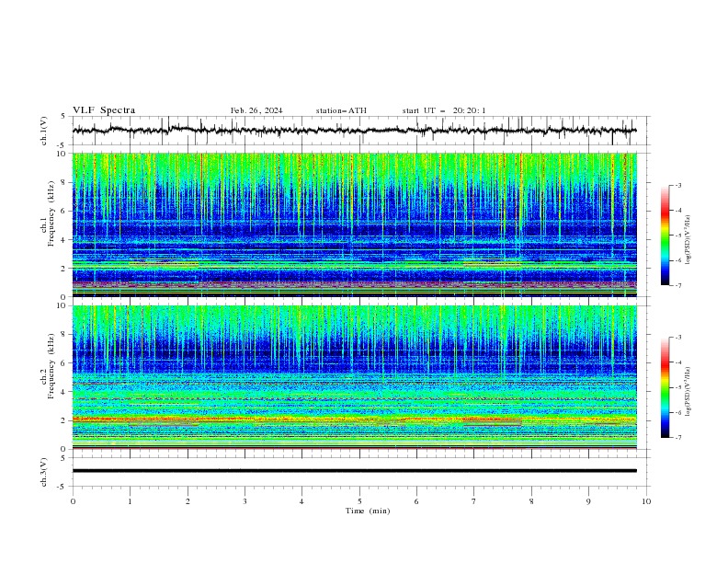This screenshot has width=728, height=563.
Task: Click time axis tick label '3'
Action: coord(245,501)
